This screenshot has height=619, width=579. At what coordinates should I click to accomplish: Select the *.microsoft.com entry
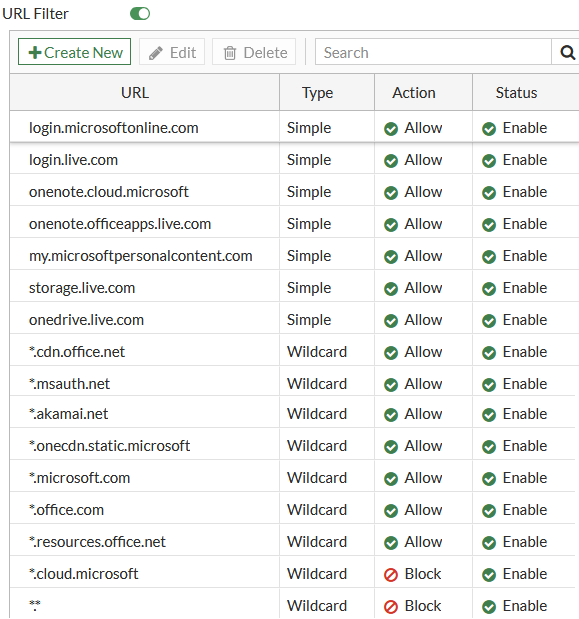pos(79,478)
